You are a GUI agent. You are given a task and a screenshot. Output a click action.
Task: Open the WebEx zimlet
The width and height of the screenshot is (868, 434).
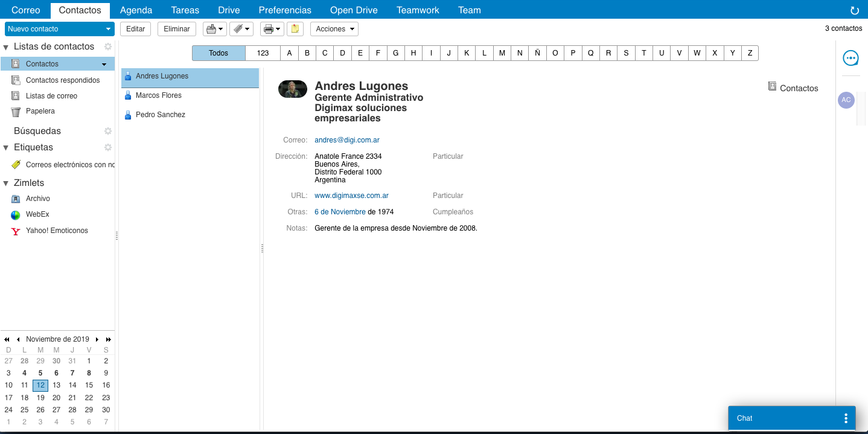(x=37, y=214)
